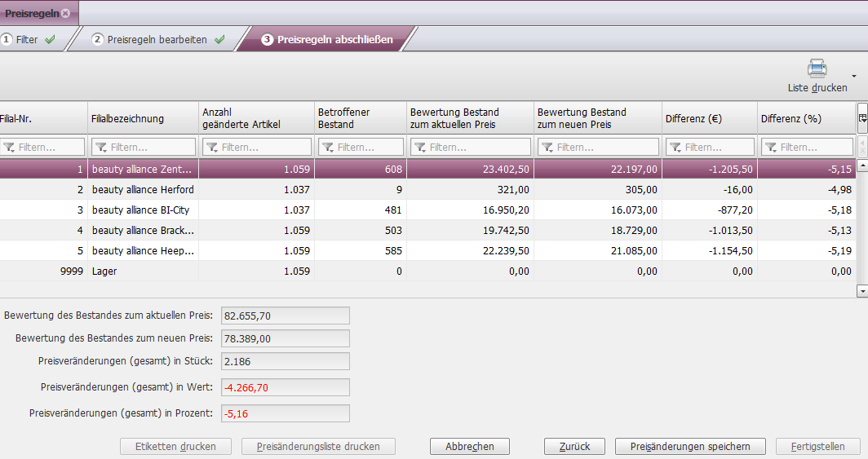Click funnel icon in Anzahl geänderte Artikel filter
Viewport: 868px width, 459px height.
coord(212,147)
